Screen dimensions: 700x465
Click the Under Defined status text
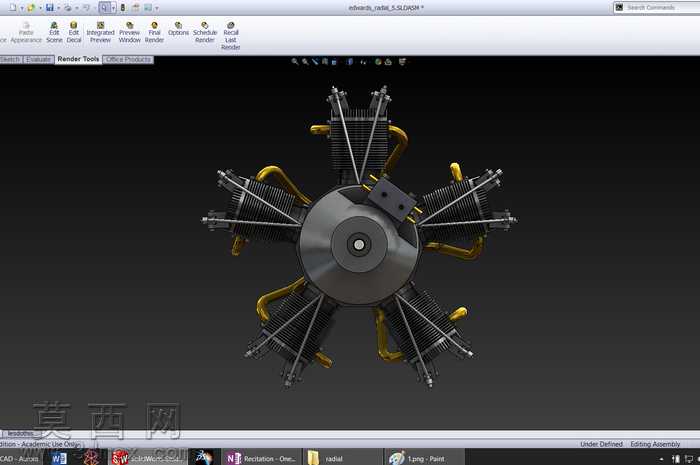[x=601, y=444]
